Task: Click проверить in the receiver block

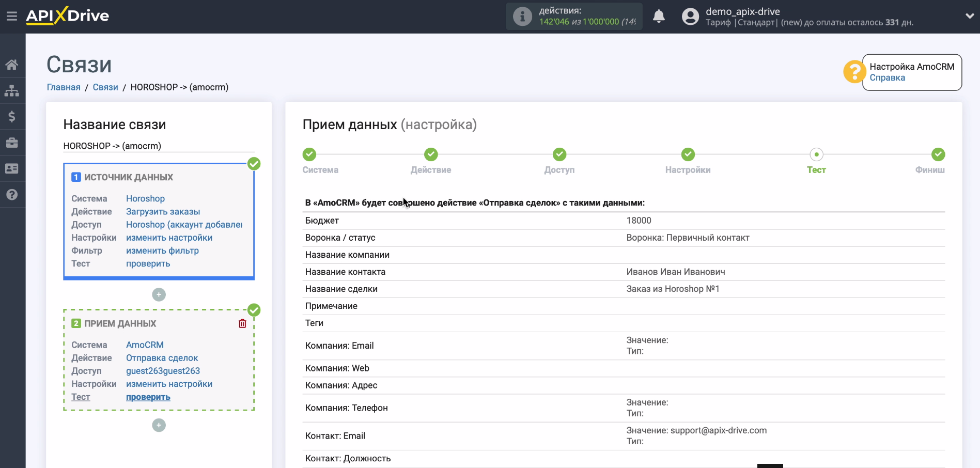Action: (x=148, y=397)
